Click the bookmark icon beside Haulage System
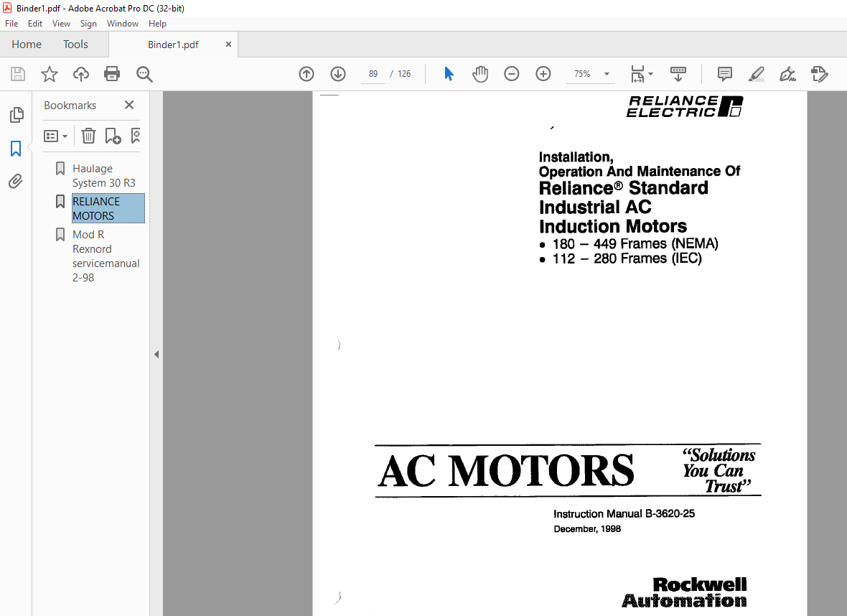Viewport: 847px width, 616px height. (x=60, y=169)
